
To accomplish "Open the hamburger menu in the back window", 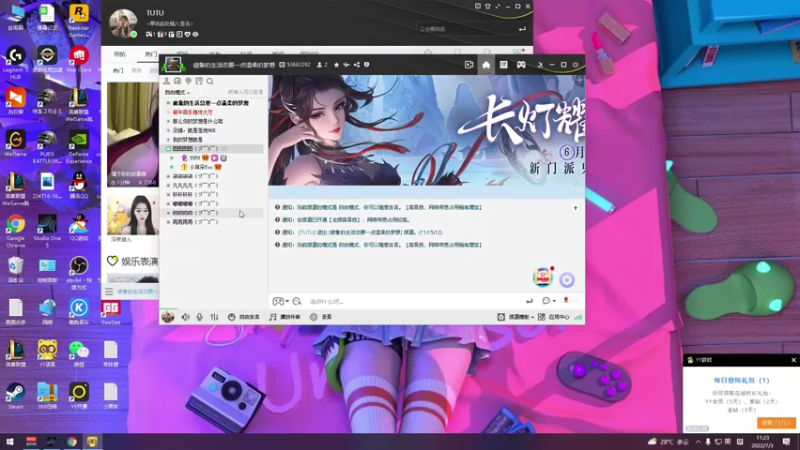I will point(109,291).
